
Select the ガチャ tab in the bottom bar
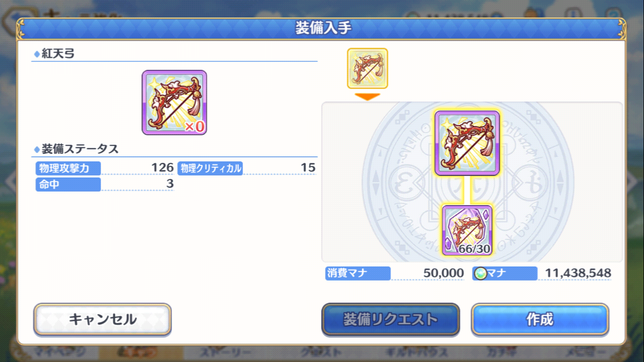click(500, 353)
